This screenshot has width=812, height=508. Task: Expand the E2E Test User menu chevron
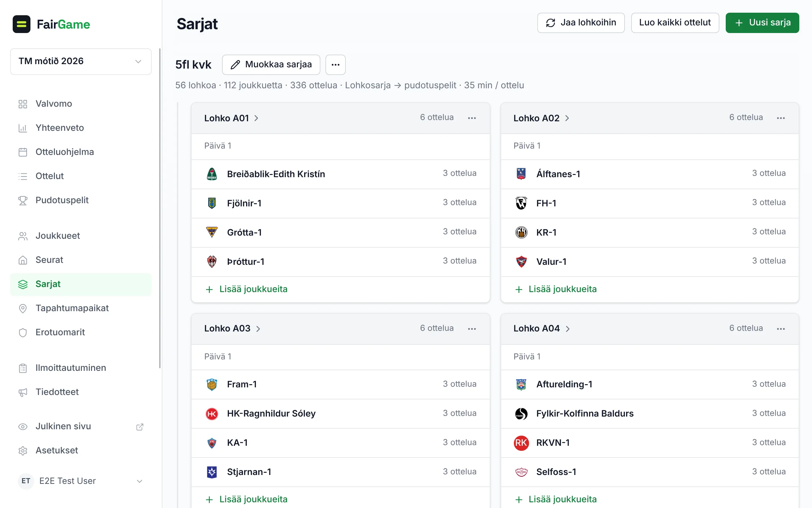pyautogui.click(x=140, y=481)
